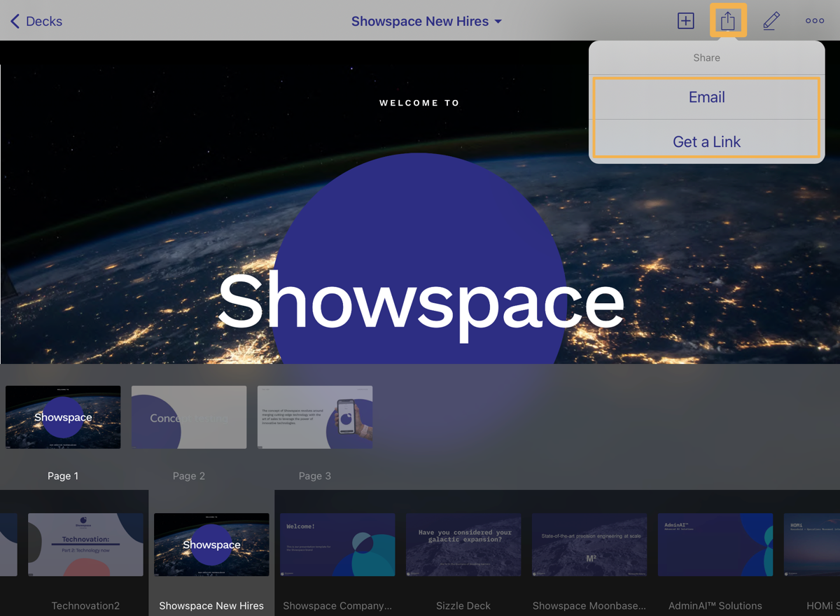Choose Email from the Share menu

[706, 97]
